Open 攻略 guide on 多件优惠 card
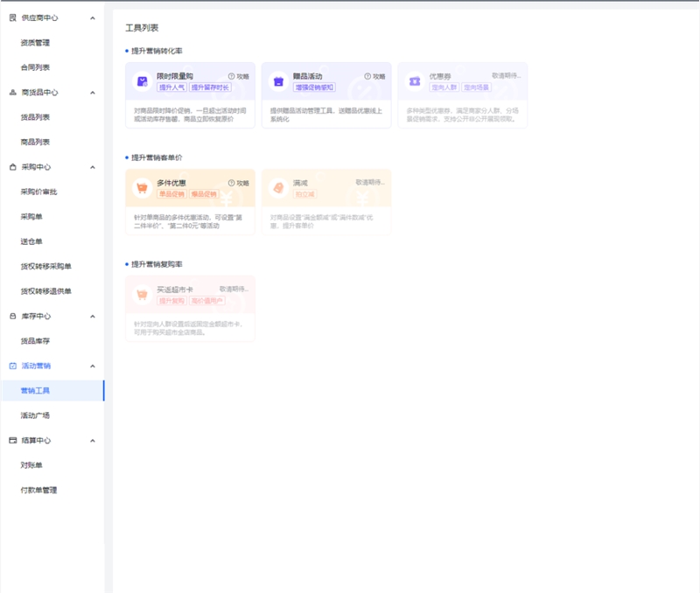This screenshot has width=700, height=593. [x=239, y=183]
